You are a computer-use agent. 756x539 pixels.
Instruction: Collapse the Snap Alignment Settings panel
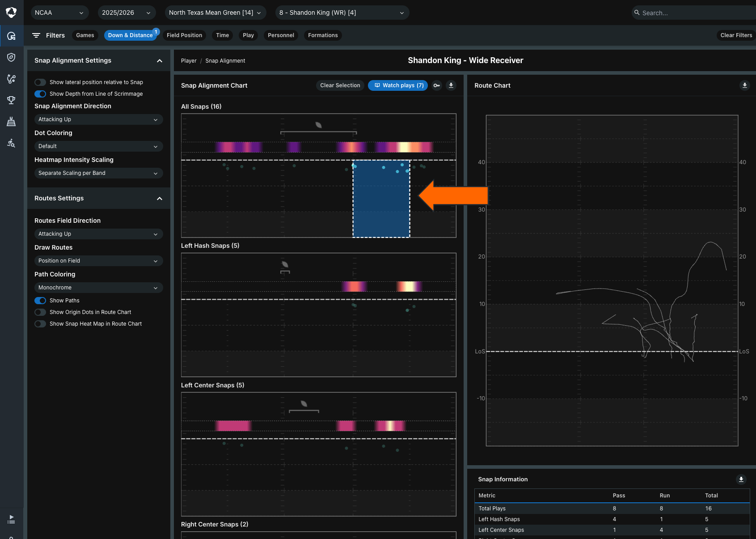[160, 61]
